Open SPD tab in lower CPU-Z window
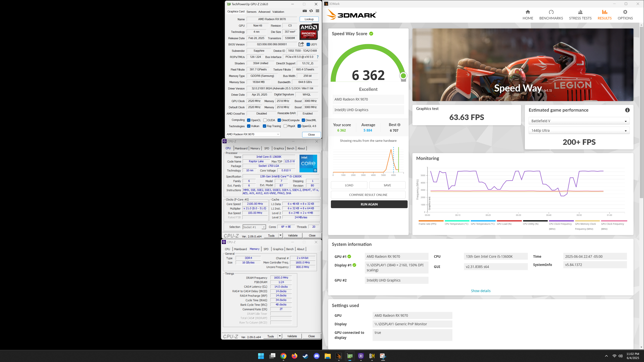The image size is (644, 362). tap(266, 249)
